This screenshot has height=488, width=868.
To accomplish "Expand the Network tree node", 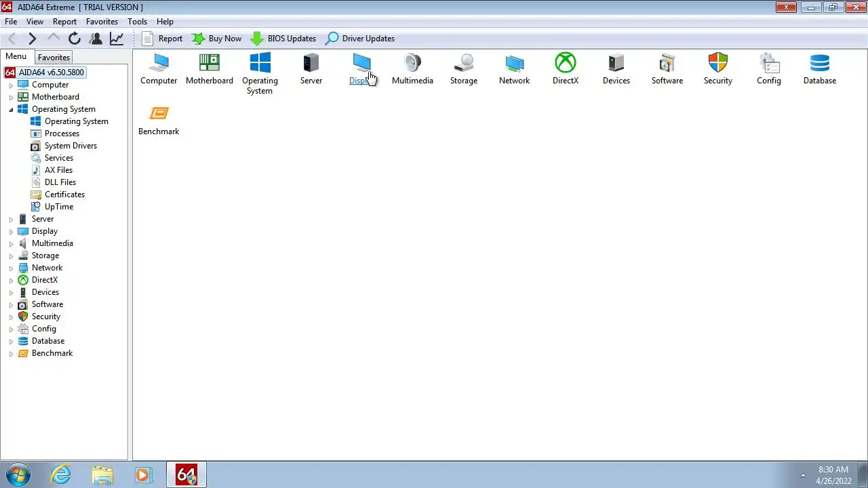I will click(11, 268).
